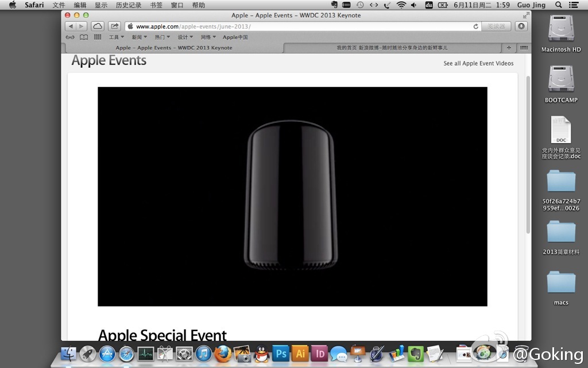
Task: Expand the 热门 bookmarks folder
Action: (163, 37)
